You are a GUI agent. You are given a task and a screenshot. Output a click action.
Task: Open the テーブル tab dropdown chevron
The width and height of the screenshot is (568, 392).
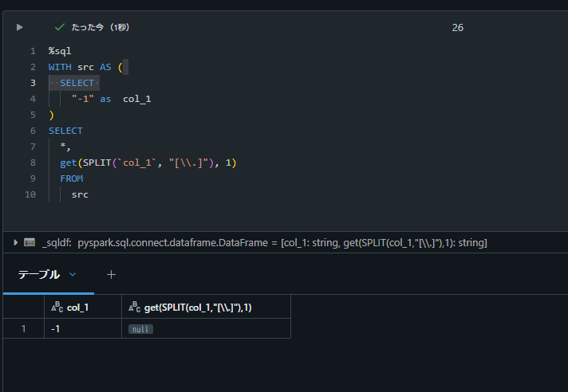point(73,274)
